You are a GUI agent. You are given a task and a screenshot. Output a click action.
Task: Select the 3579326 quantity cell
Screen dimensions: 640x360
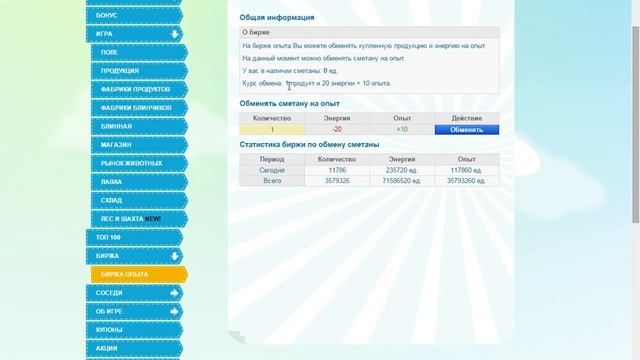tap(337, 181)
